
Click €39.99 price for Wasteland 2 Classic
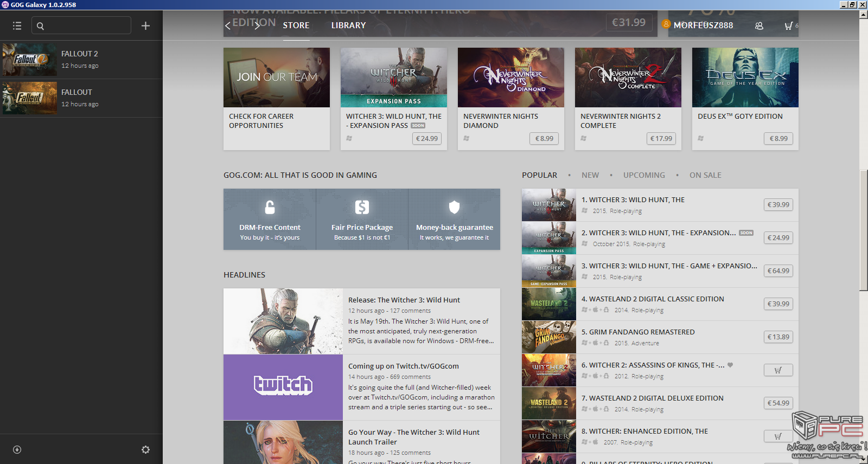coord(778,304)
